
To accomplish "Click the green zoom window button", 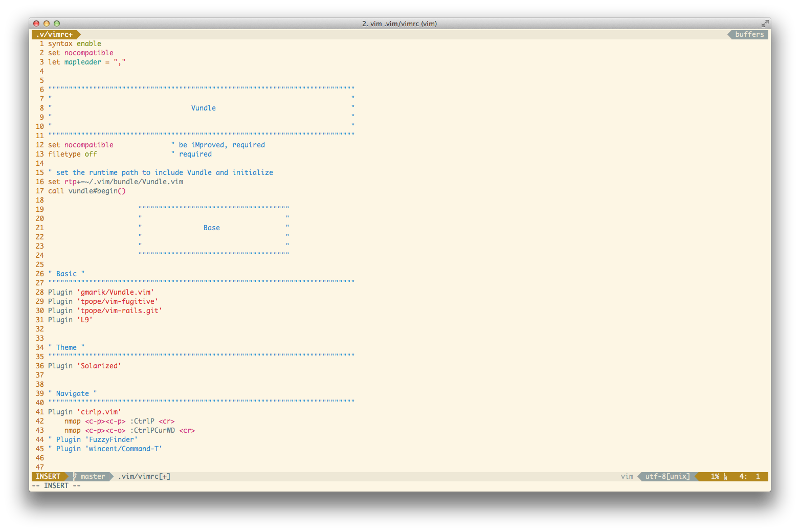I will (57, 24).
